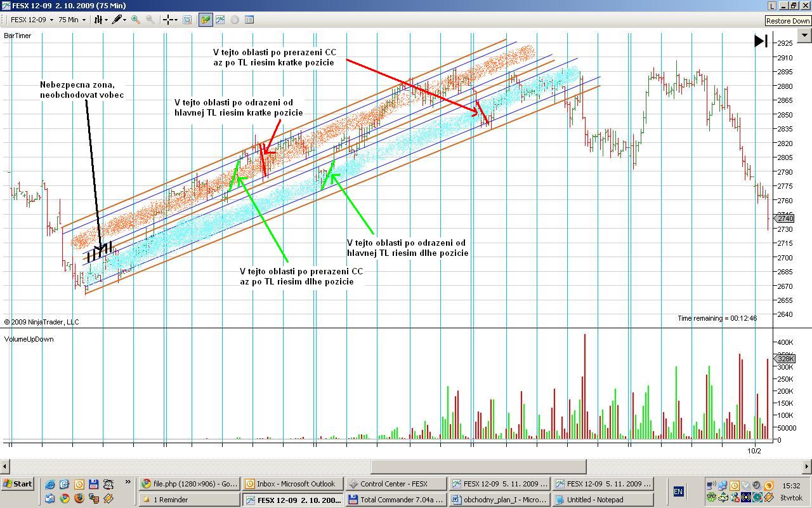Viewport: 812px width, 508px height.
Task: Click the greyed zoom out magnifier icon
Action: click(150, 20)
